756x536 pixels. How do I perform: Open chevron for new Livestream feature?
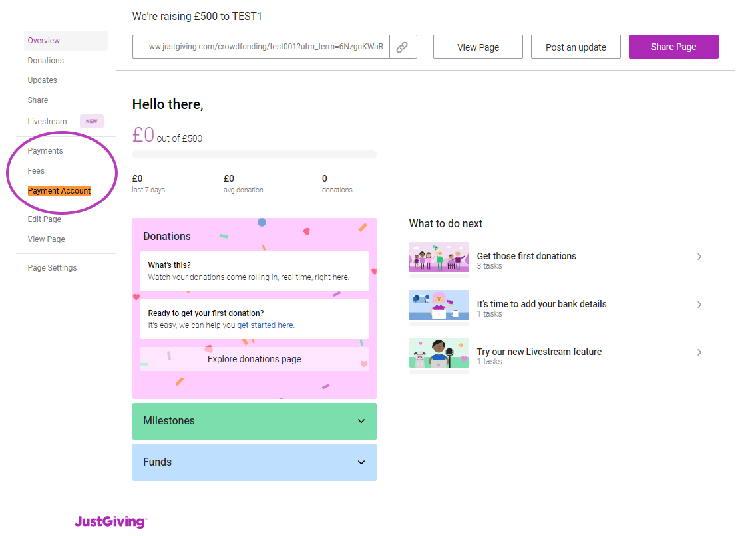coord(699,352)
